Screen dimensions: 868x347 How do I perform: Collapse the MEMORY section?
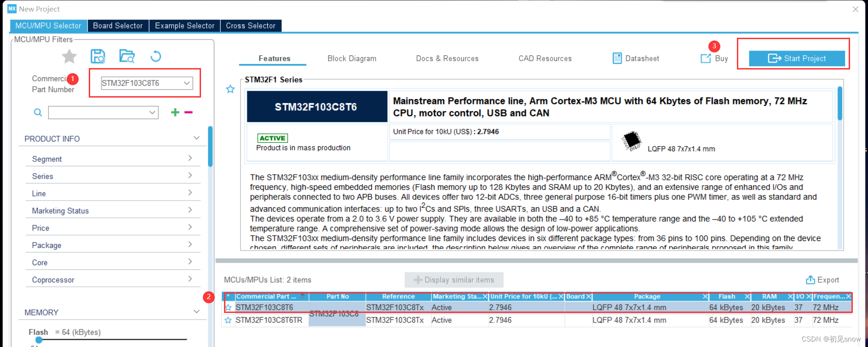196,312
